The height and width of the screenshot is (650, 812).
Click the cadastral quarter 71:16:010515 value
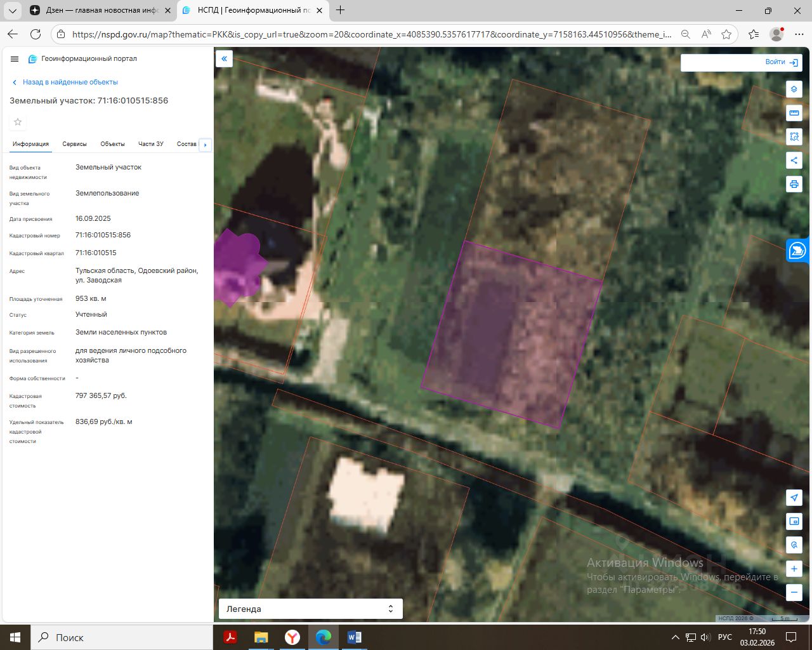click(96, 253)
